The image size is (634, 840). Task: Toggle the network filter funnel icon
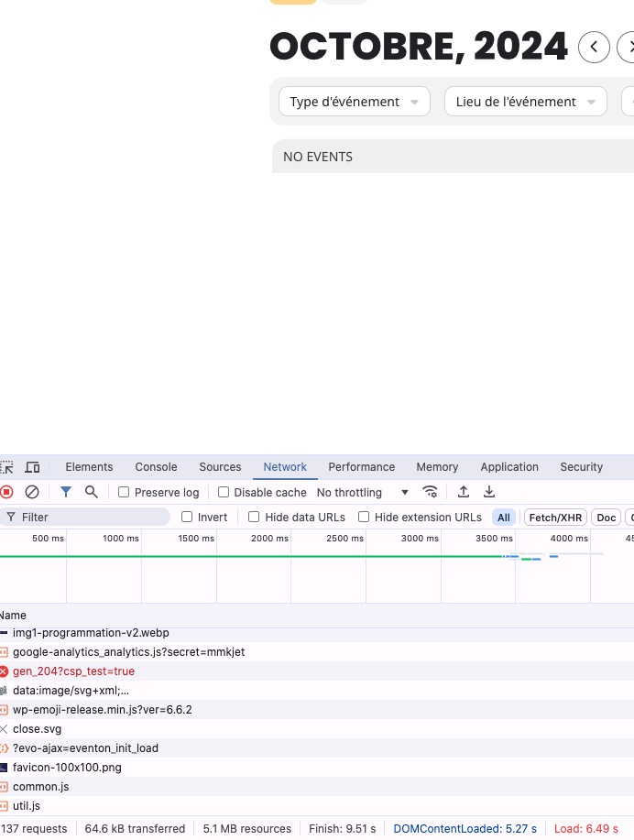pyautogui.click(x=65, y=492)
